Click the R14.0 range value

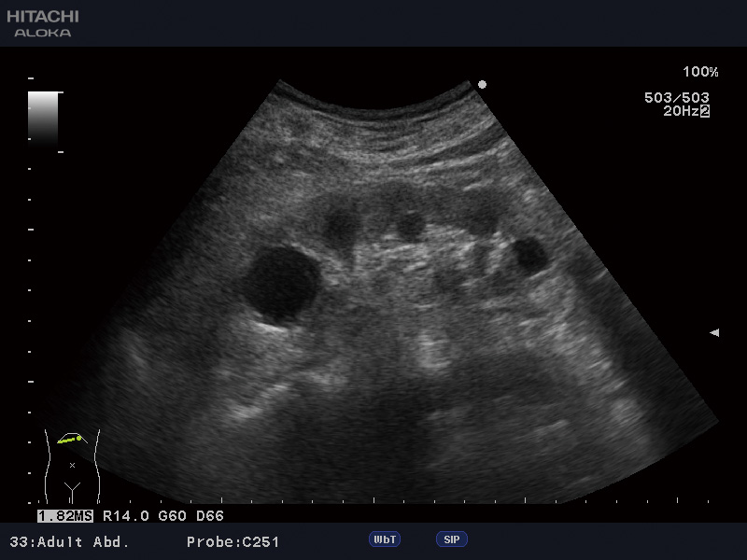click(126, 516)
